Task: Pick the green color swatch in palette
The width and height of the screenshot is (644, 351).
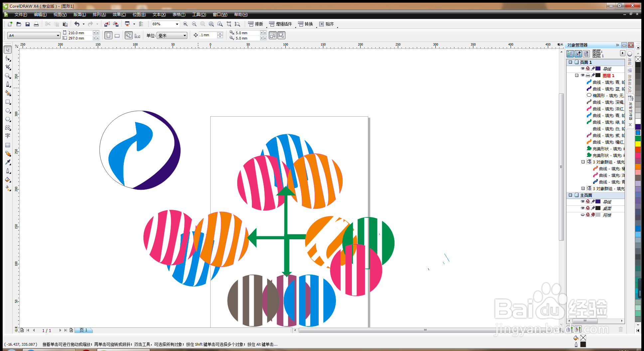Action: pos(638,138)
